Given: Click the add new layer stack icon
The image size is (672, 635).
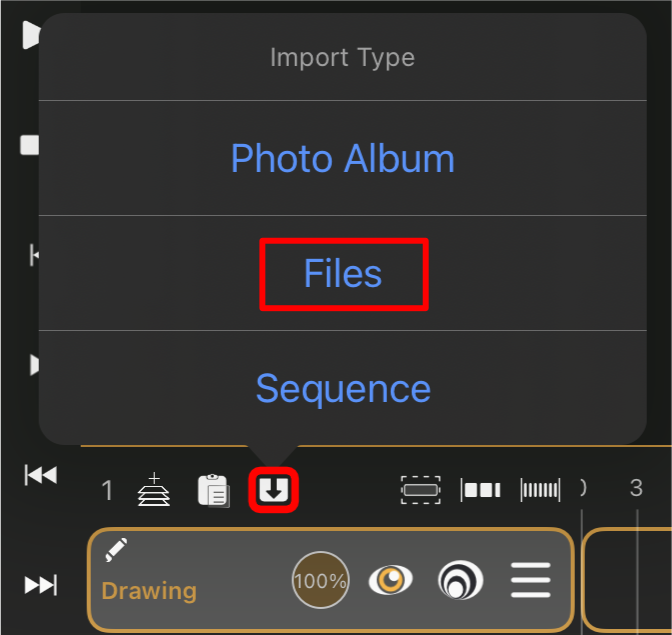Looking at the screenshot, I should (154, 489).
